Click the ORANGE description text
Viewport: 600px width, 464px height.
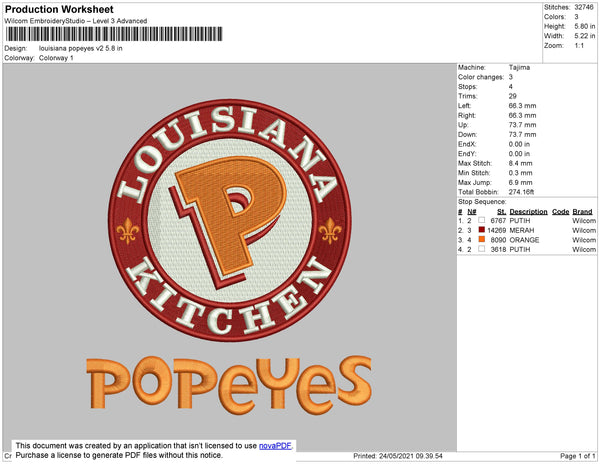click(524, 240)
